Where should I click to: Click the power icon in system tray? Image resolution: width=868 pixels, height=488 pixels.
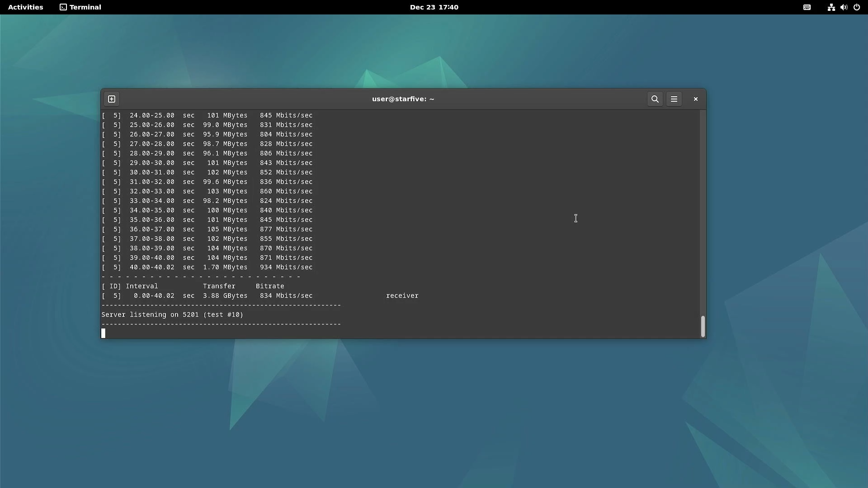[x=857, y=7]
